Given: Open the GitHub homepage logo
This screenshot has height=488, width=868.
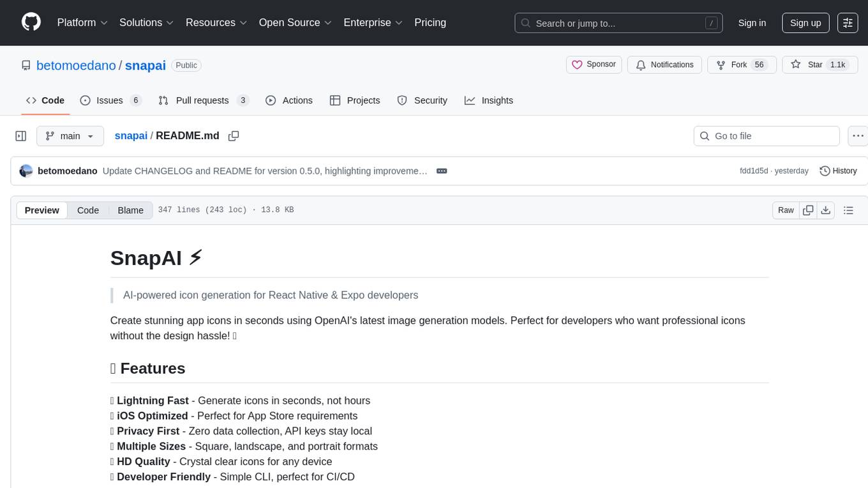Looking at the screenshot, I should pos(31,22).
